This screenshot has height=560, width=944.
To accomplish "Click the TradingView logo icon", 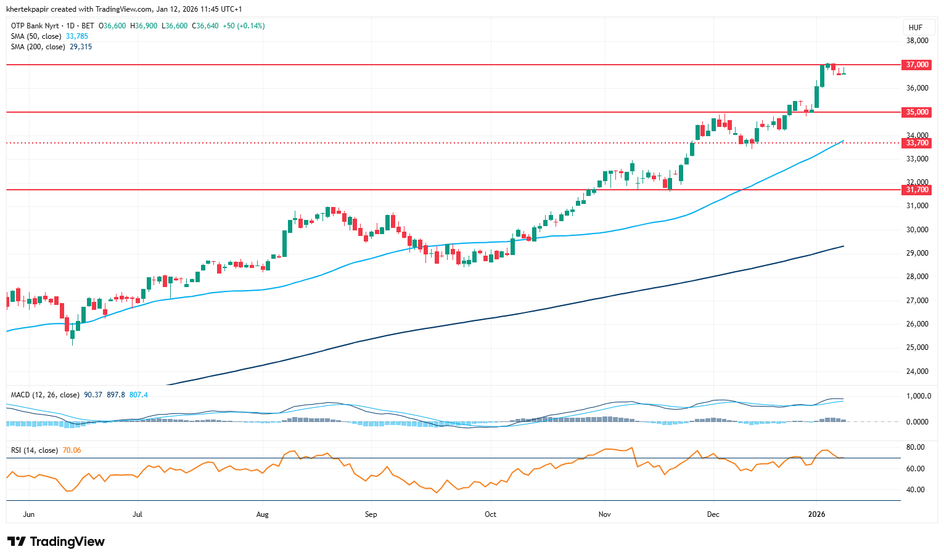I will click(17, 542).
